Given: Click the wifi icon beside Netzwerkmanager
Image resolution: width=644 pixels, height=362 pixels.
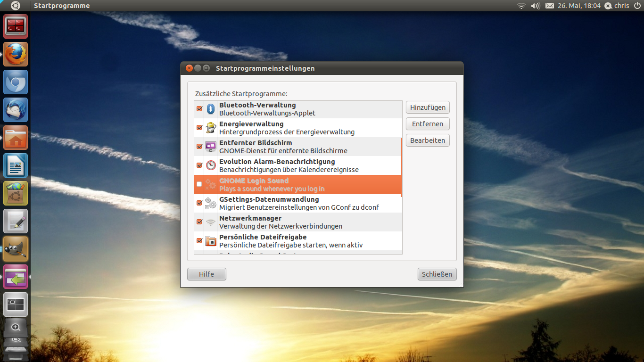Looking at the screenshot, I should click(210, 222).
